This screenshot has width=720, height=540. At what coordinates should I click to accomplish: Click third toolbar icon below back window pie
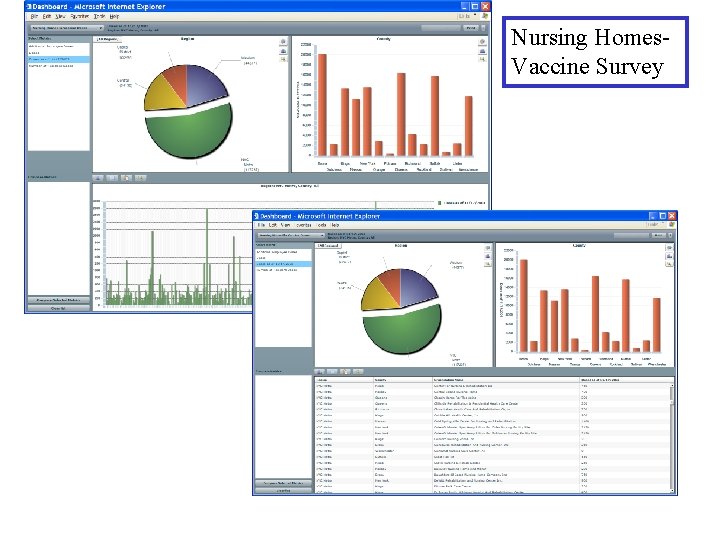[x=126, y=178]
